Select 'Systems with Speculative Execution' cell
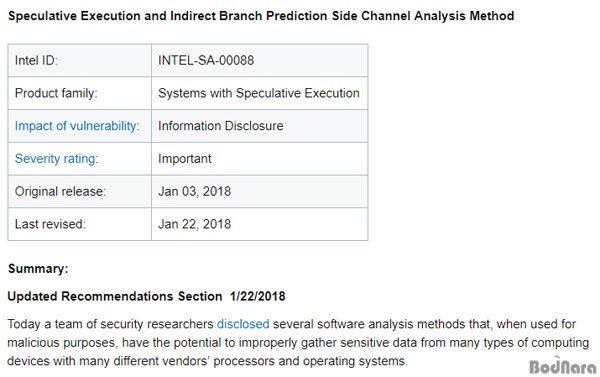Viewport: 600px width, 377px height. point(259,93)
